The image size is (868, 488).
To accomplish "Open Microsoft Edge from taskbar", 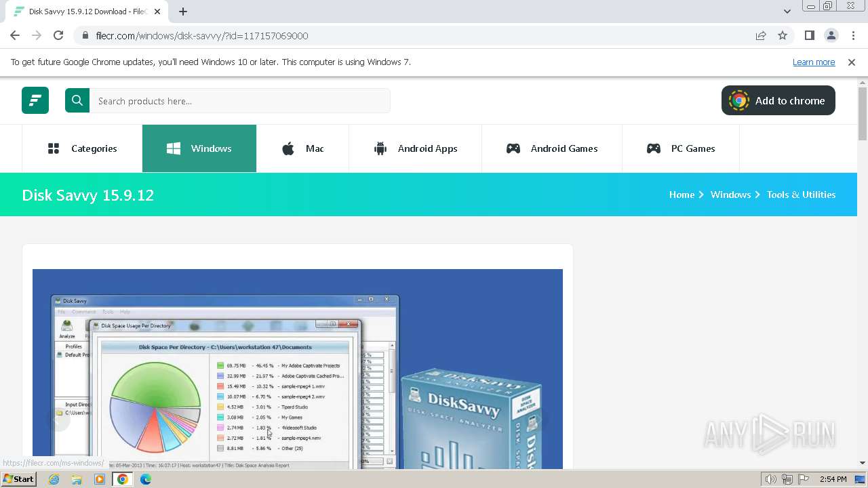I will point(146,479).
